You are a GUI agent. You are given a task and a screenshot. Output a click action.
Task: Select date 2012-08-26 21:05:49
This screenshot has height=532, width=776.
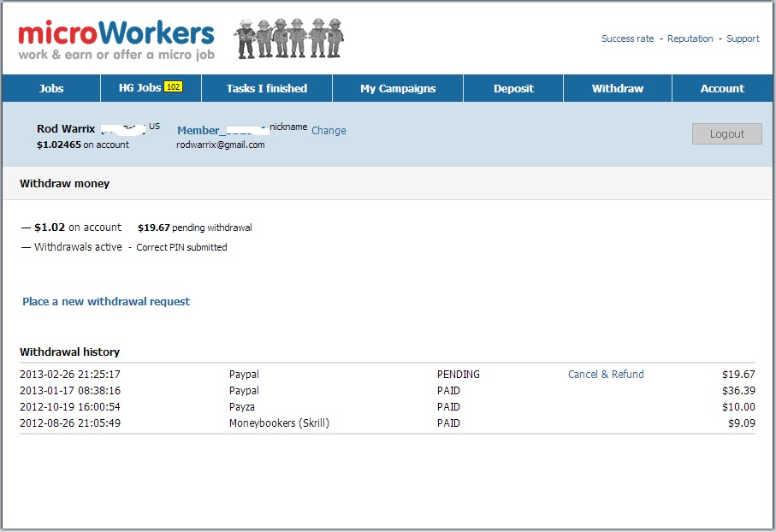(x=70, y=423)
